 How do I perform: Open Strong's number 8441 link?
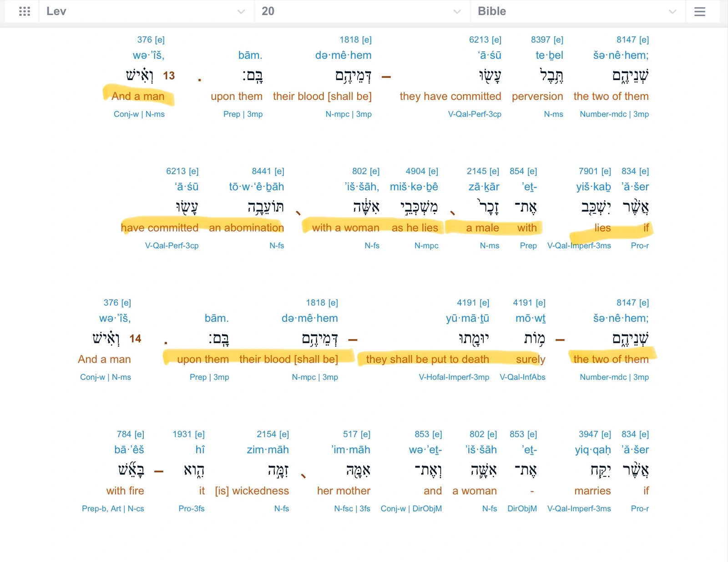pyautogui.click(x=262, y=171)
